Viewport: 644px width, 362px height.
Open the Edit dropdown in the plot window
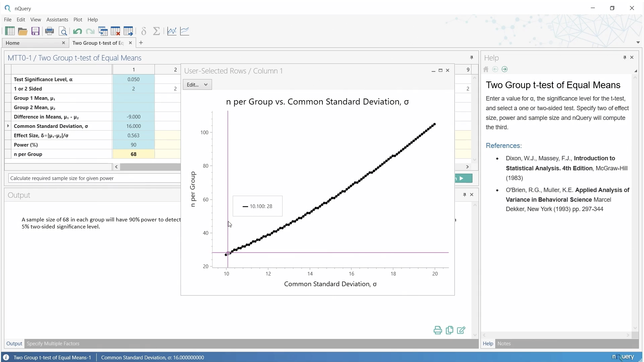pos(197,85)
